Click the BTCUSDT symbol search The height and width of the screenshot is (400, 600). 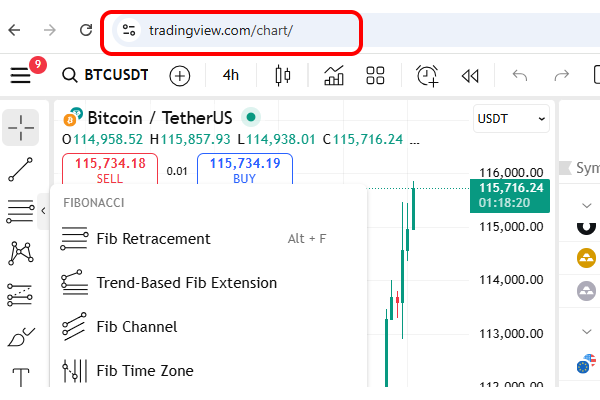click(x=105, y=75)
